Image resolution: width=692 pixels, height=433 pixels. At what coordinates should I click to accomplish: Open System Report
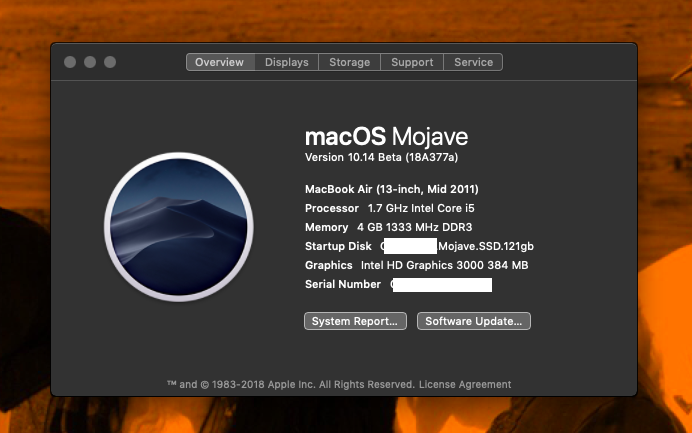point(355,321)
